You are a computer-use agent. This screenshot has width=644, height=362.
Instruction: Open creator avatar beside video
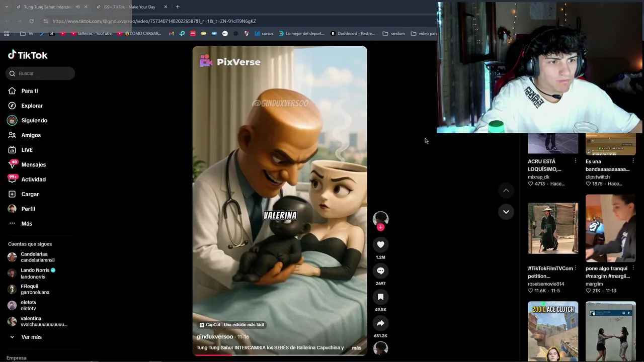pos(380,219)
